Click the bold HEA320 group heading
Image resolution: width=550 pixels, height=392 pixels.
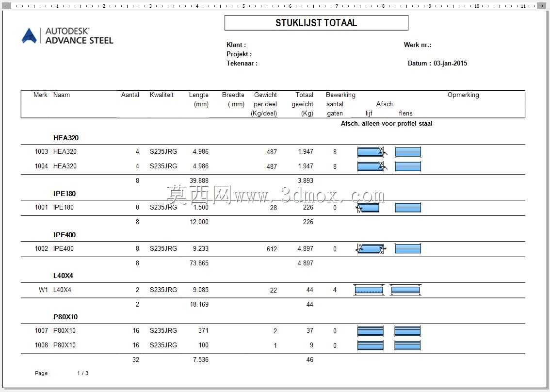66,138
